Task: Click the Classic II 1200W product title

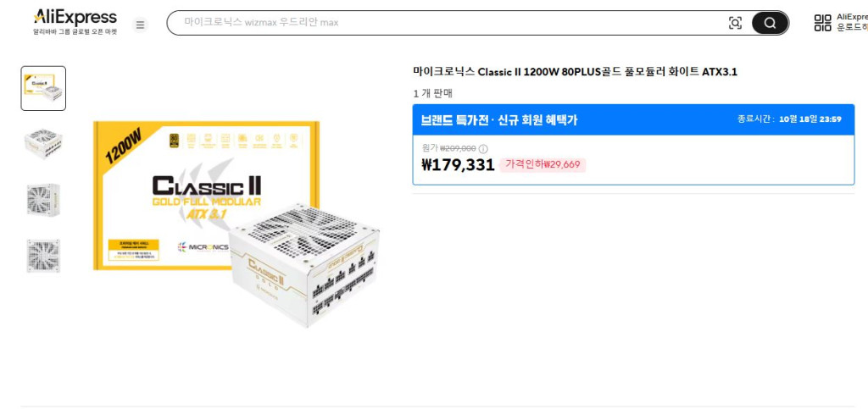Action: (575, 71)
